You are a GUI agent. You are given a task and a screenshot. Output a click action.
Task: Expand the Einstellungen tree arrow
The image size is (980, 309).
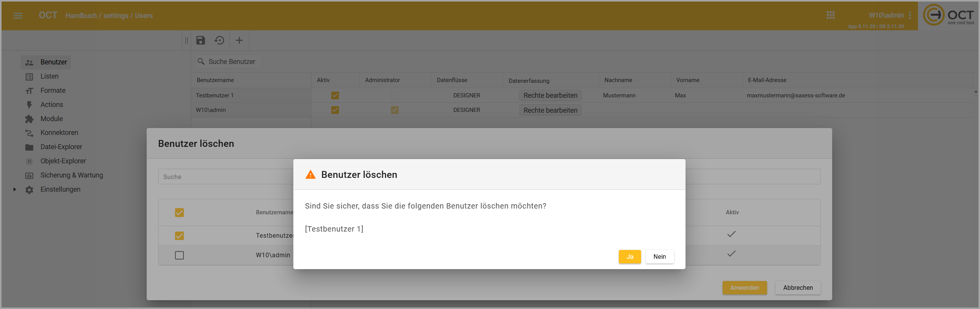[x=15, y=189]
